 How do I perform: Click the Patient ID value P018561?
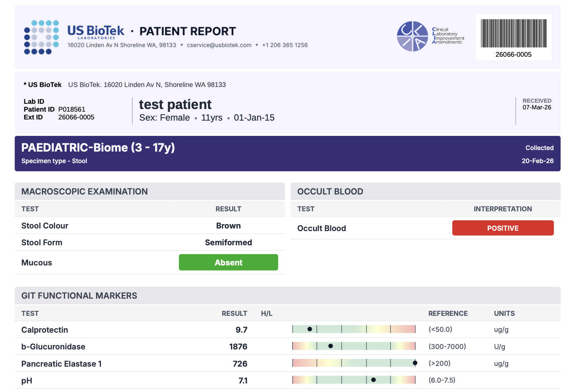pos(72,109)
